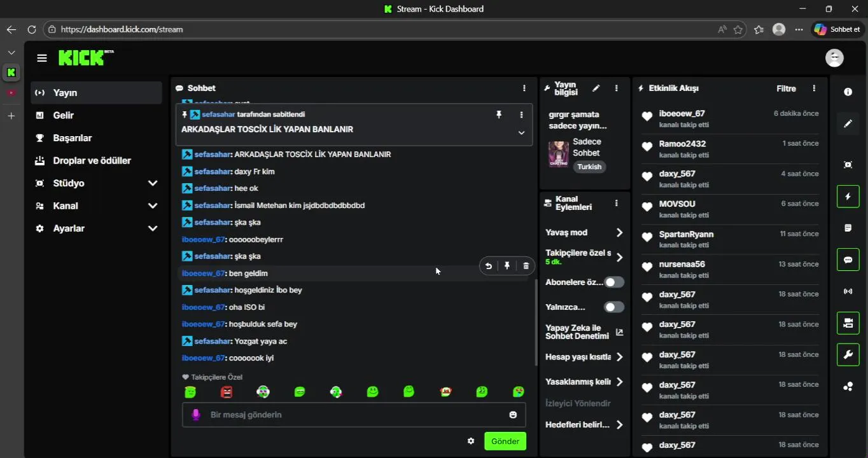Toggle the Abonelere özel switch

tap(614, 282)
